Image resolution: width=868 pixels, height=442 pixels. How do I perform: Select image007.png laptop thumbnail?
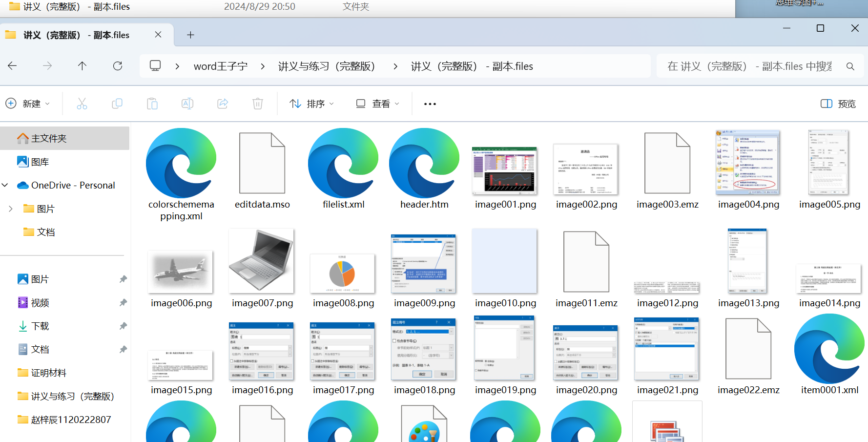[x=262, y=261]
